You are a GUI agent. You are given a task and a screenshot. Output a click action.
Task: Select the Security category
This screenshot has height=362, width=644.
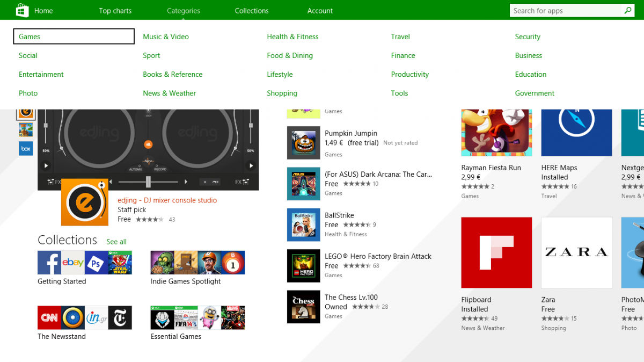pos(528,37)
